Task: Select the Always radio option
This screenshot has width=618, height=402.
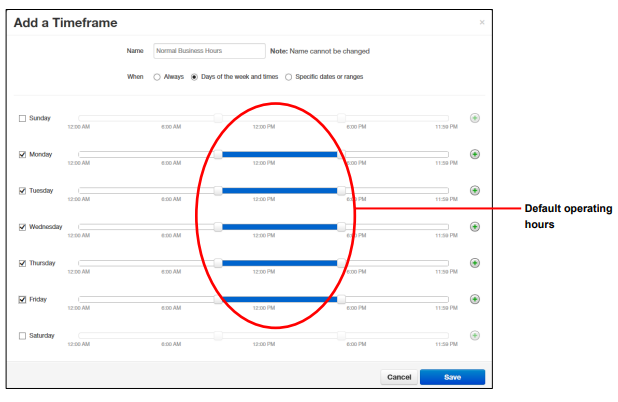Action: pos(157,75)
